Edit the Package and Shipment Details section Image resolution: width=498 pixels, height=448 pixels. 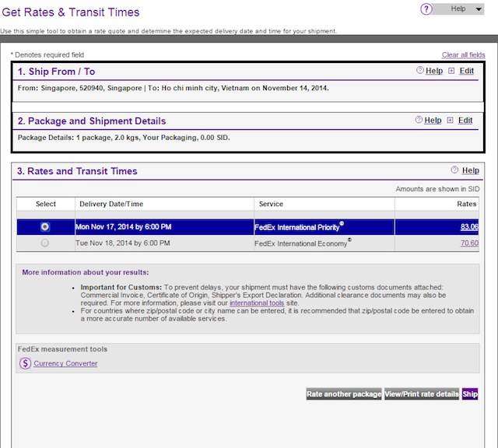465,121
